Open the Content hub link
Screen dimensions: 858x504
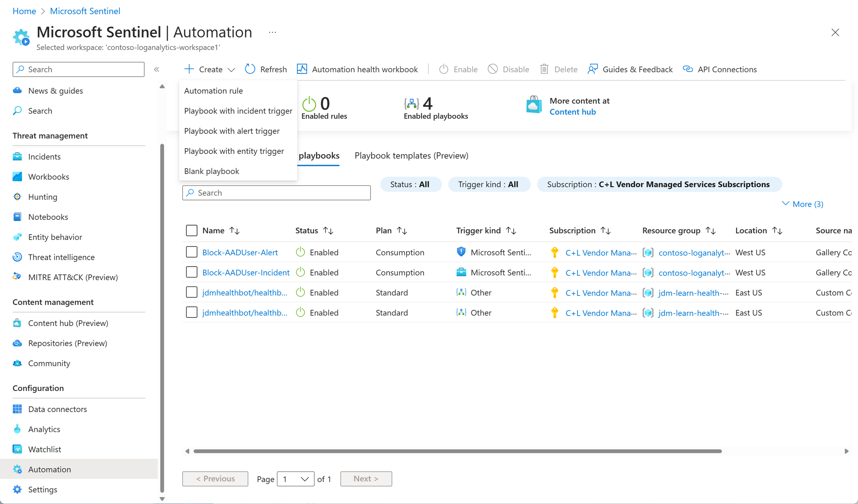[x=572, y=112]
